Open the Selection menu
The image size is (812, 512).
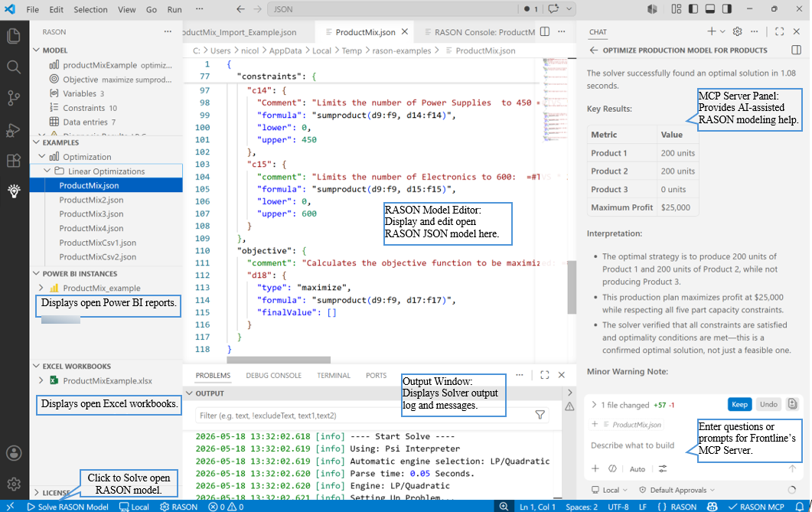tap(90, 9)
